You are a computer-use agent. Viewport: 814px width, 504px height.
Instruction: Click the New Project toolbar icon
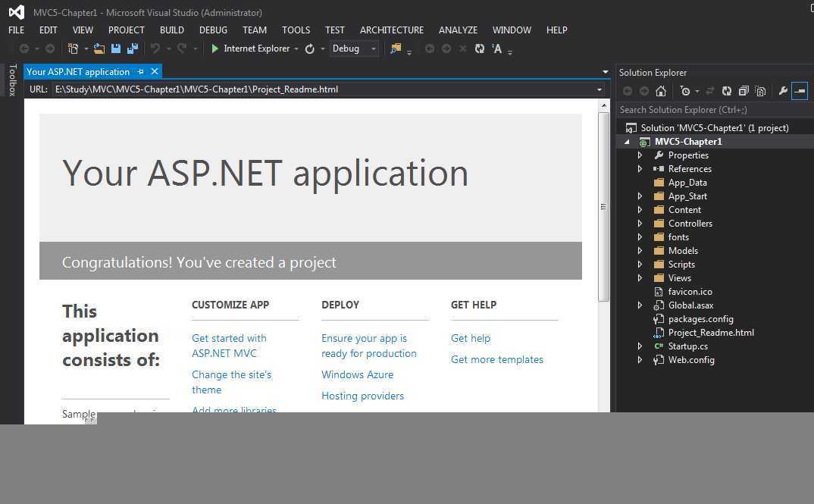tap(74, 49)
